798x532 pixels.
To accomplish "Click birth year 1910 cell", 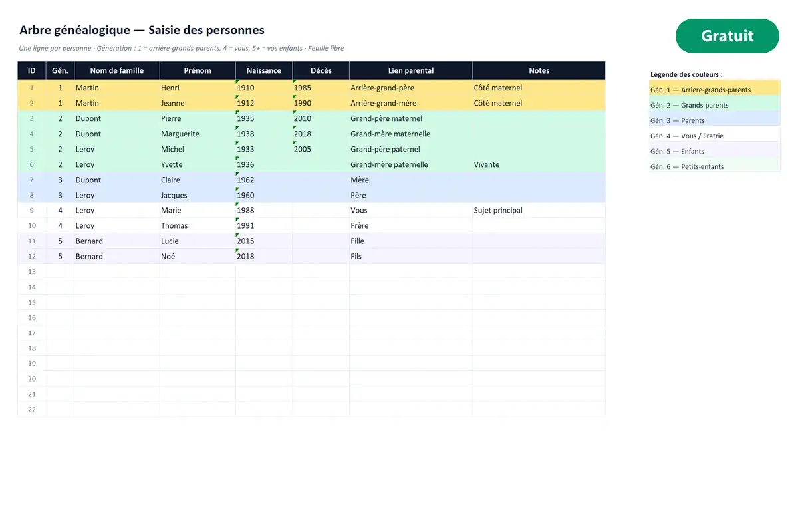I will tap(264, 88).
